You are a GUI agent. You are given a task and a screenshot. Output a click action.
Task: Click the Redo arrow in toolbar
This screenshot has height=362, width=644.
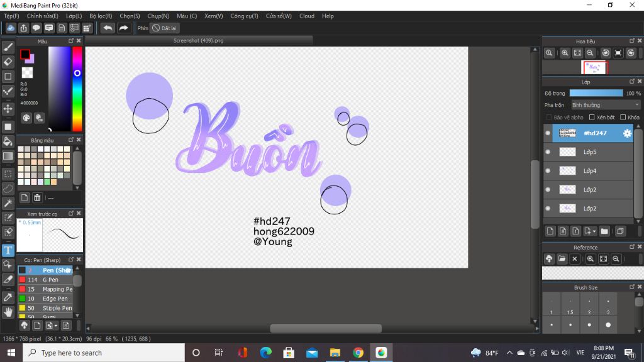[123, 28]
